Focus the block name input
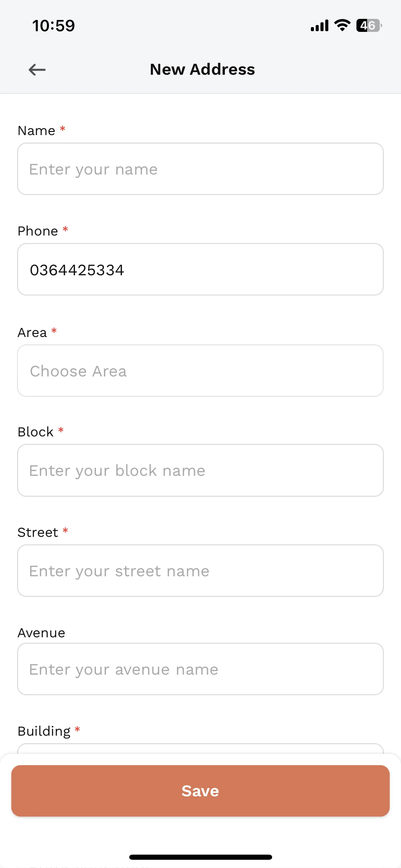401x868 pixels. (200, 470)
